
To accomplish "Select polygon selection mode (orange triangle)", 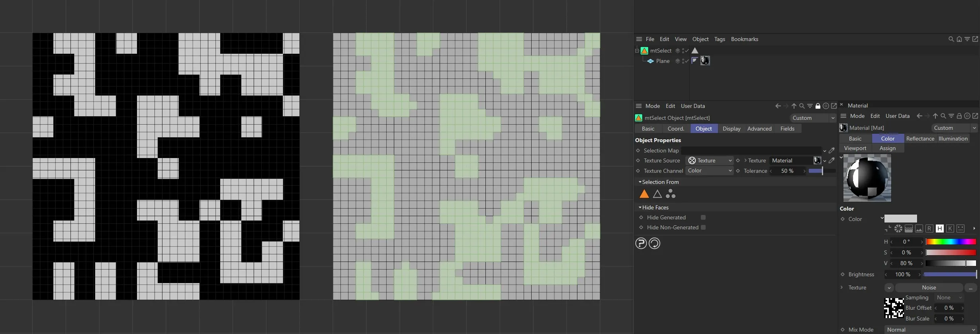I will 644,194.
